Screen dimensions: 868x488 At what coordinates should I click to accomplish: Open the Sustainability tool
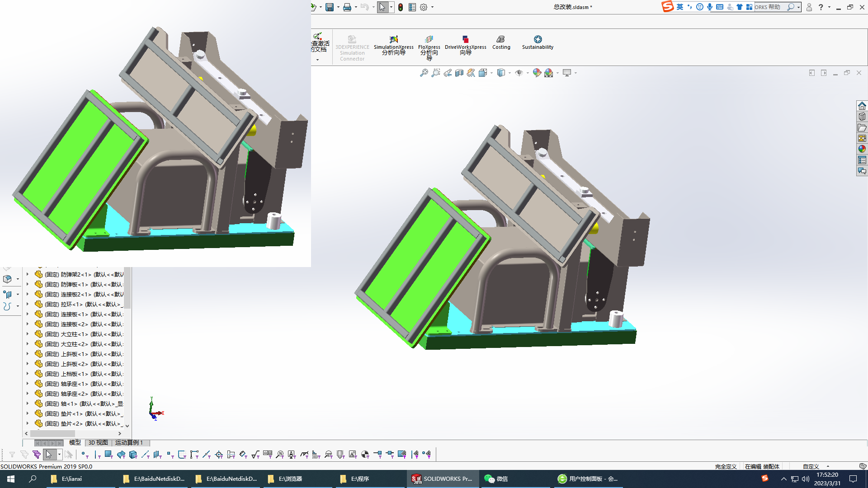(x=538, y=42)
